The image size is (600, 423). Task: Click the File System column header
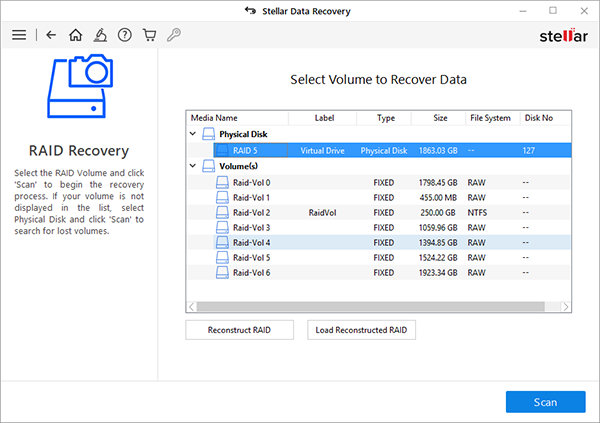tap(490, 118)
